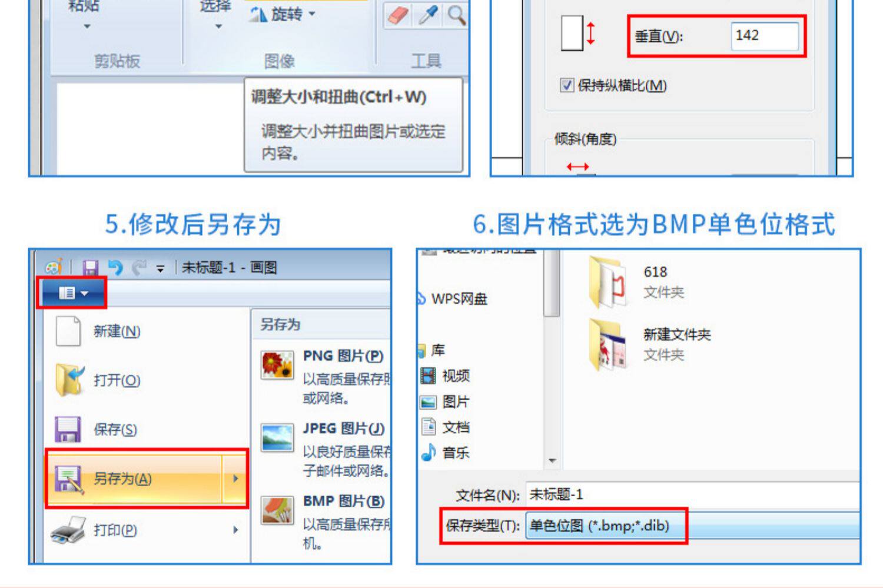Click the BMP 图片 format icon
Screen dimensions: 883x588
pyautogui.click(x=277, y=510)
